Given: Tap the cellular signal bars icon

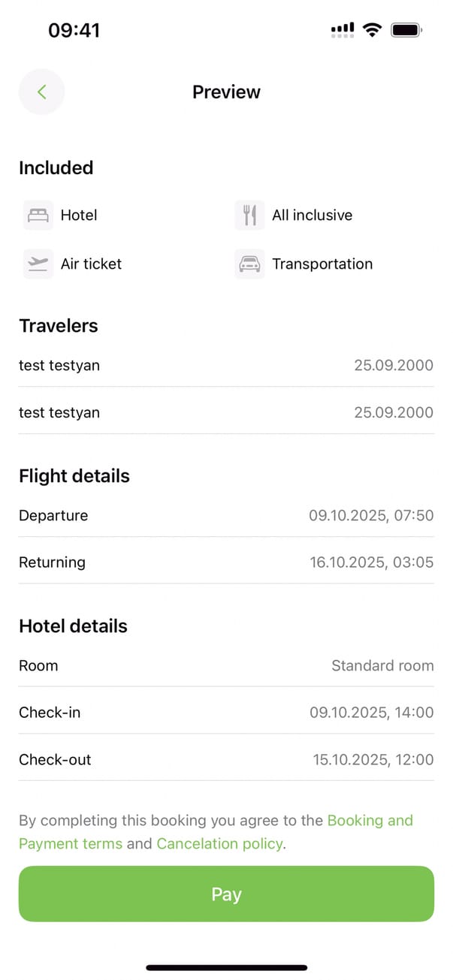Looking at the screenshot, I should 343,30.
